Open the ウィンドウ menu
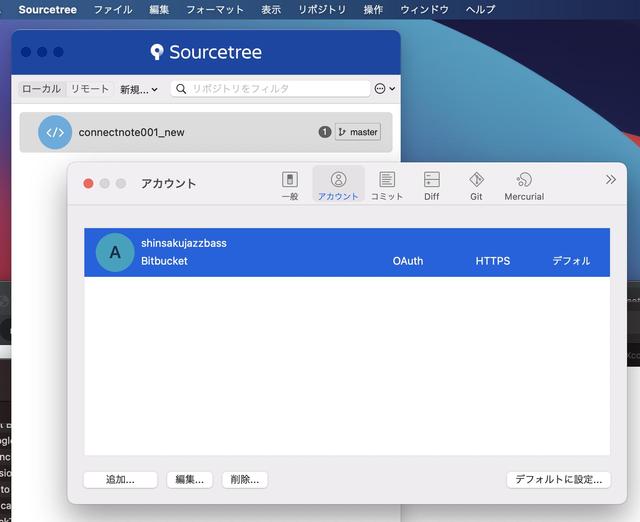 click(424, 9)
